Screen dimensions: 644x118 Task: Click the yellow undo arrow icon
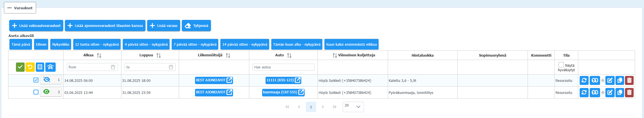click(x=30, y=67)
